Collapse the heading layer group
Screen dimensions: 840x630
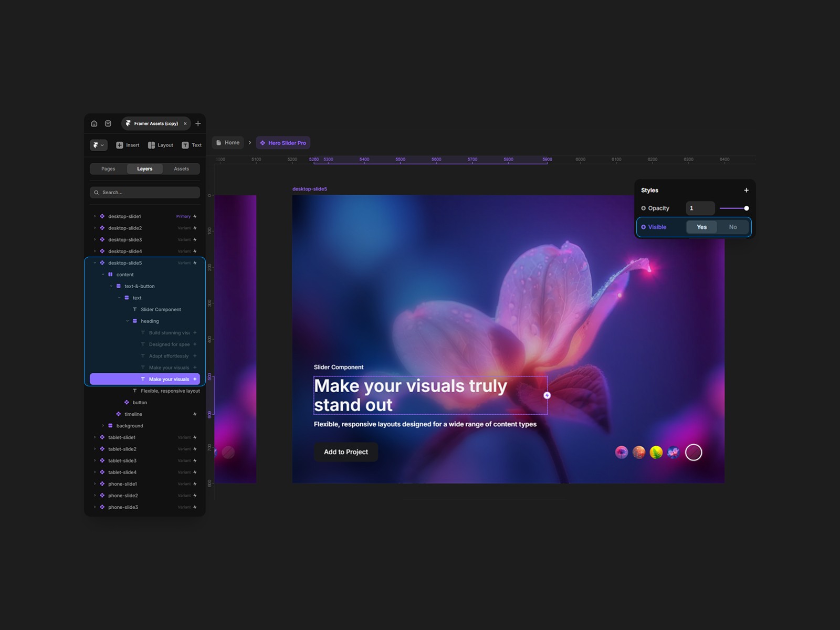click(x=128, y=321)
